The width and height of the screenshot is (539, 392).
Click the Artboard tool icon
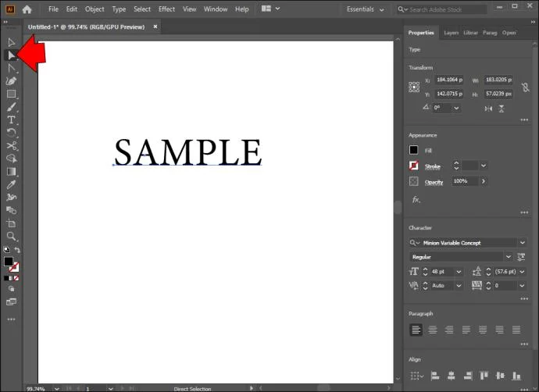pos(11,223)
